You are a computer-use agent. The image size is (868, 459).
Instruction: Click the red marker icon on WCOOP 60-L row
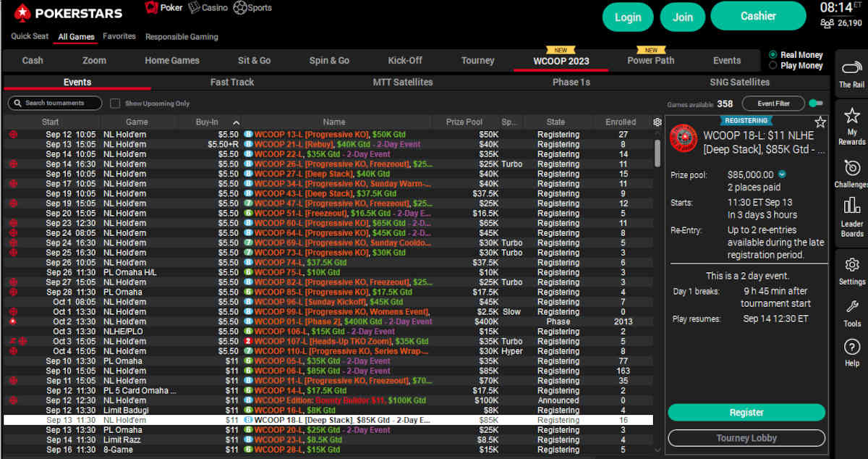click(x=12, y=223)
